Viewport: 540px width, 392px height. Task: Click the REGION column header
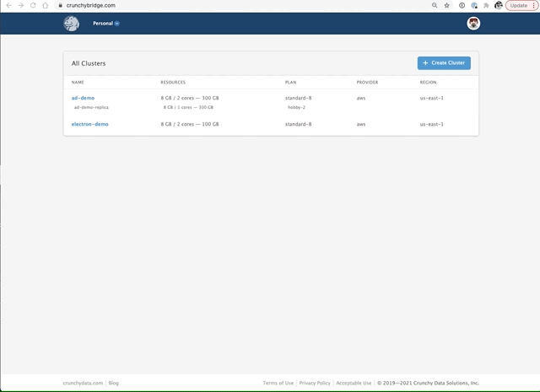coord(428,83)
